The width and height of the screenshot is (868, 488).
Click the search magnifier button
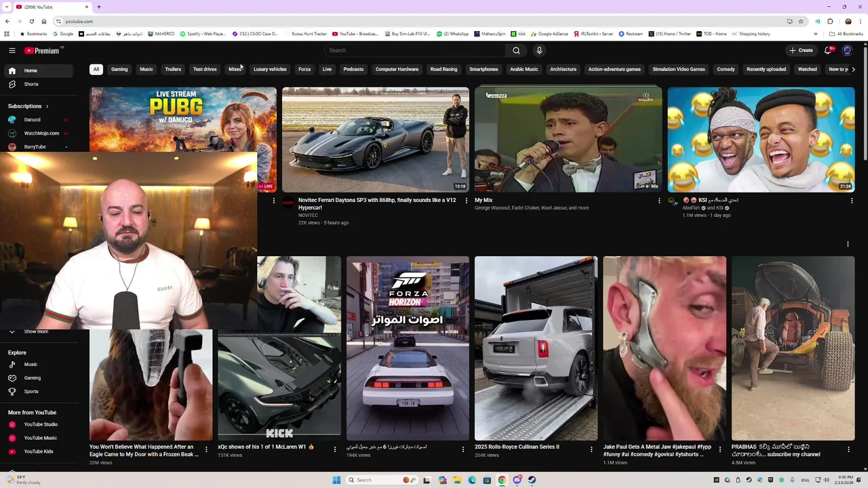(x=516, y=50)
